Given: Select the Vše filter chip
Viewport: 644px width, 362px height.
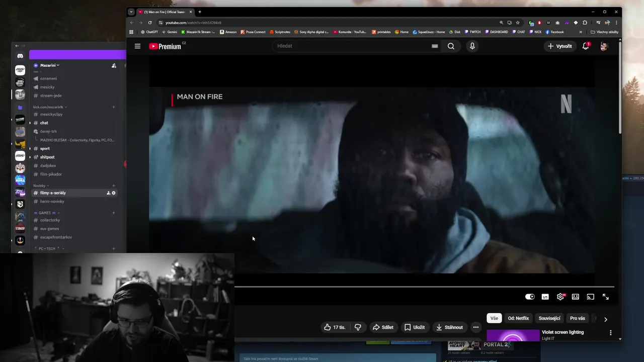Looking at the screenshot, I should click(494, 318).
